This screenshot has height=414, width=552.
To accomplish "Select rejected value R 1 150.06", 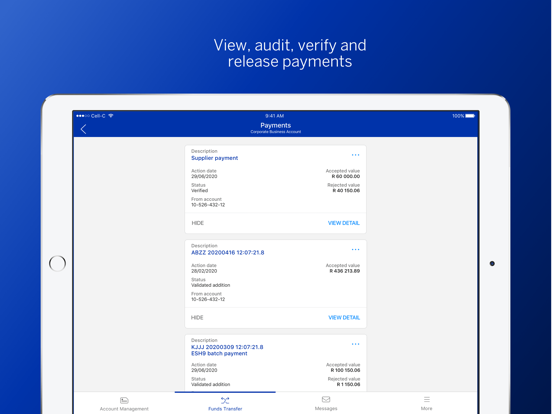I will click(348, 384).
